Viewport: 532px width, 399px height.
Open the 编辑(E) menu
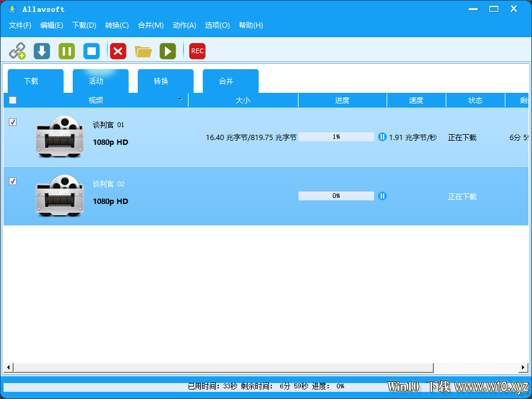51,25
